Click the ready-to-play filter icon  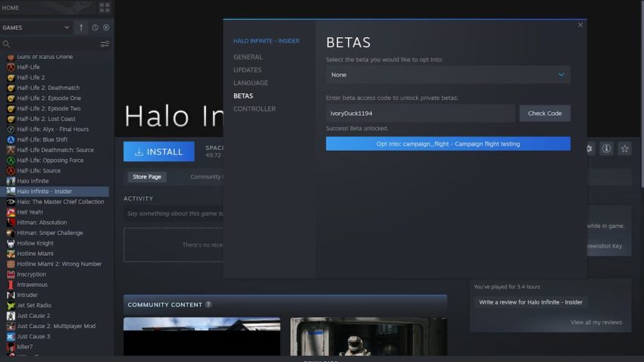[x=106, y=27]
